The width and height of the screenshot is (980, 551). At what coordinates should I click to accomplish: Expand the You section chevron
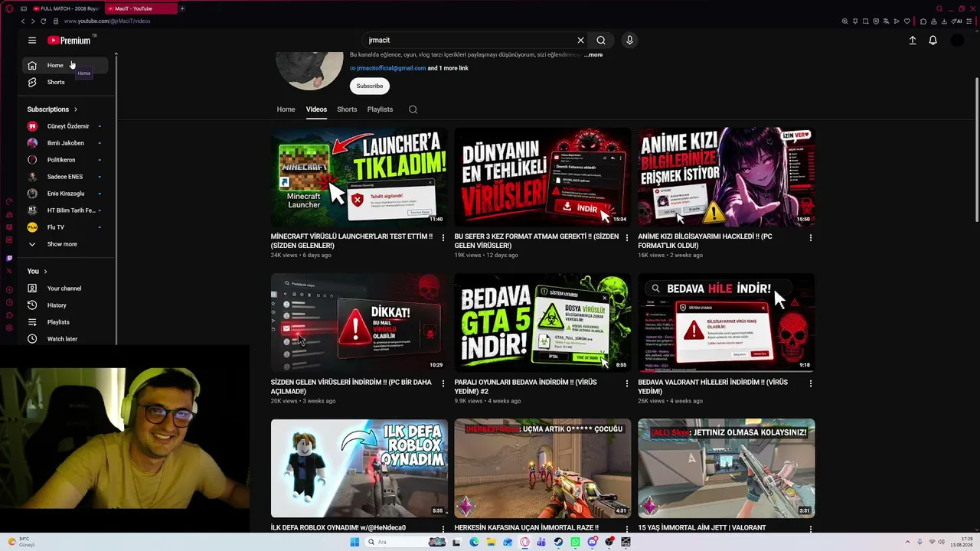[45, 272]
